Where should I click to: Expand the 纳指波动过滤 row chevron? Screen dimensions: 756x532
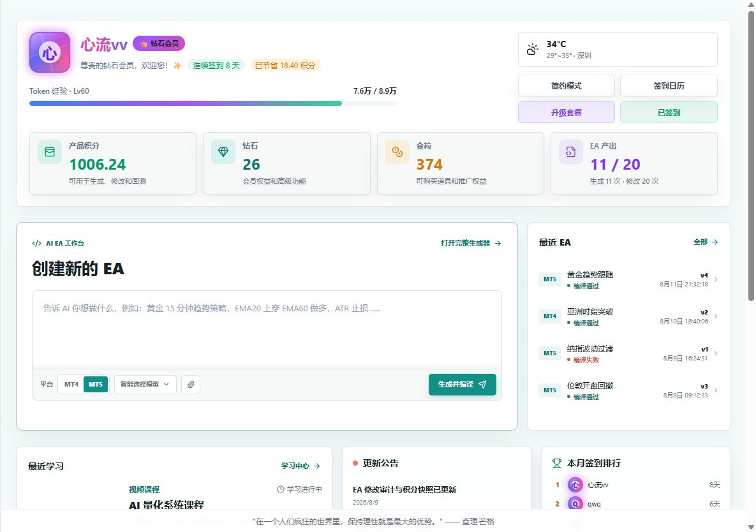tap(716, 353)
